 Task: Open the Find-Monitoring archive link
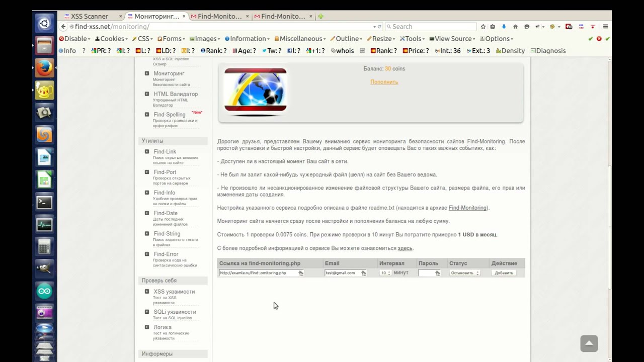pyautogui.click(x=467, y=208)
